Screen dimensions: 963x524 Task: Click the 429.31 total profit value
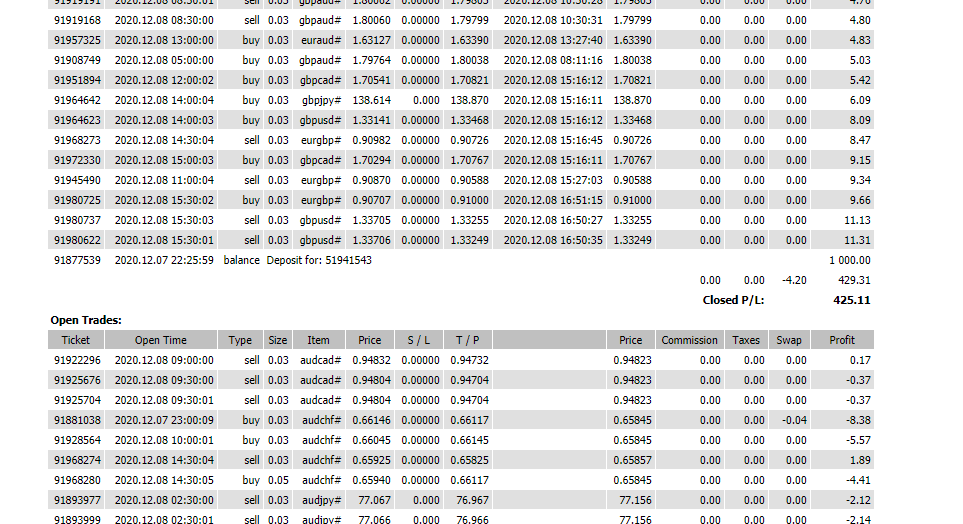tap(854, 280)
